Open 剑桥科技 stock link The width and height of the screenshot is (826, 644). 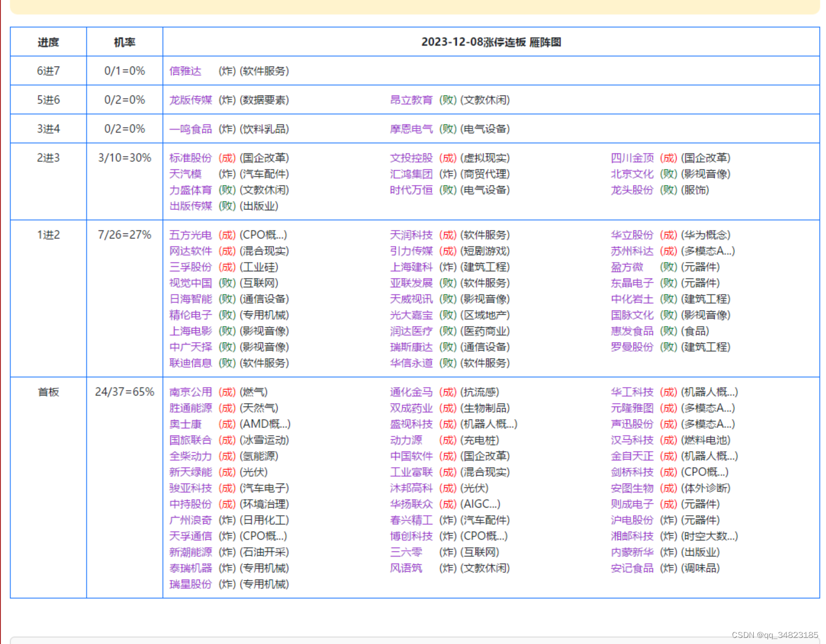click(632, 472)
